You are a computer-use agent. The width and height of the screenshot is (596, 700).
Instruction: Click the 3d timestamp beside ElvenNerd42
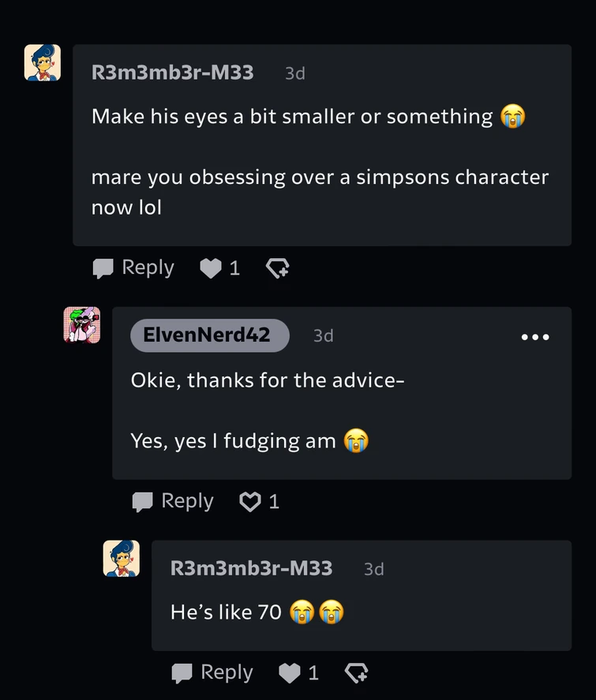click(324, 336)
